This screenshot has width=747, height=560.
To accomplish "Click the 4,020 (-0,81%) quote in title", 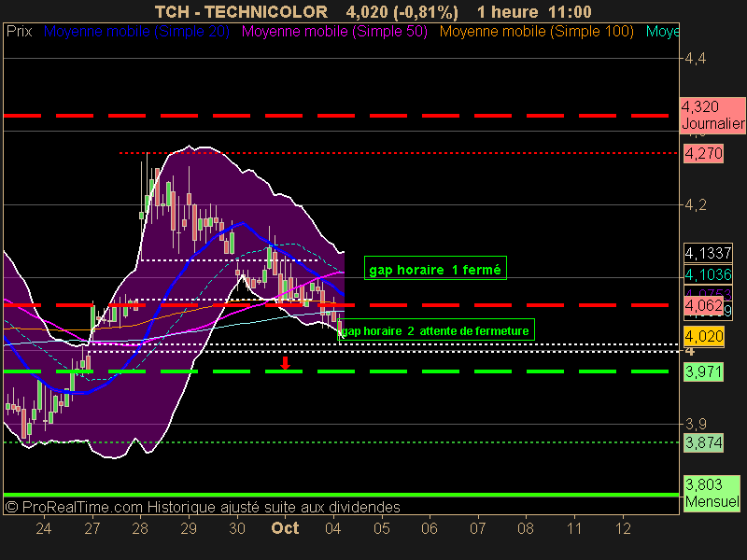I will pyautogui.click(x=402, y=12).
